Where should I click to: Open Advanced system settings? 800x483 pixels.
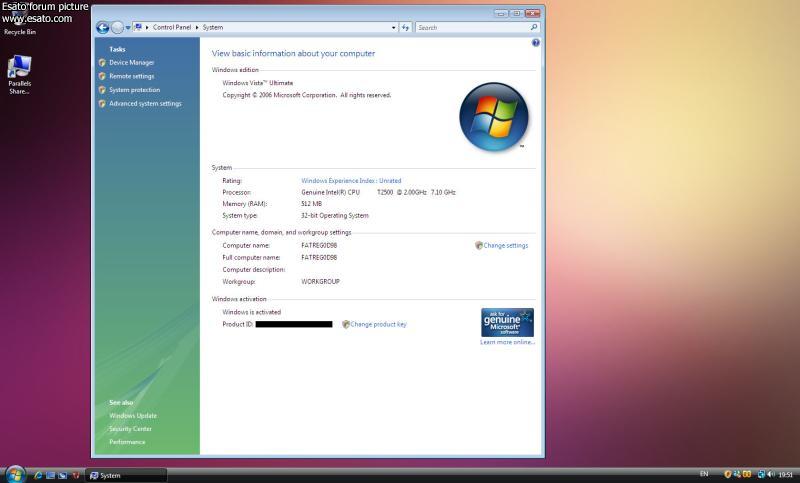click(145, 104)
